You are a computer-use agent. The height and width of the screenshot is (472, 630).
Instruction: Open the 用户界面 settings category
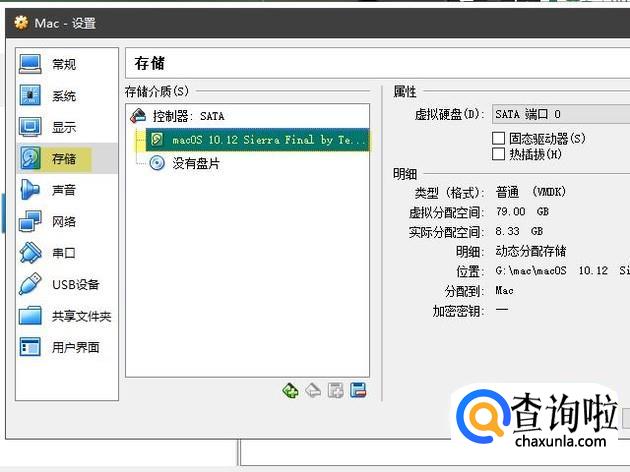(67, 347)
